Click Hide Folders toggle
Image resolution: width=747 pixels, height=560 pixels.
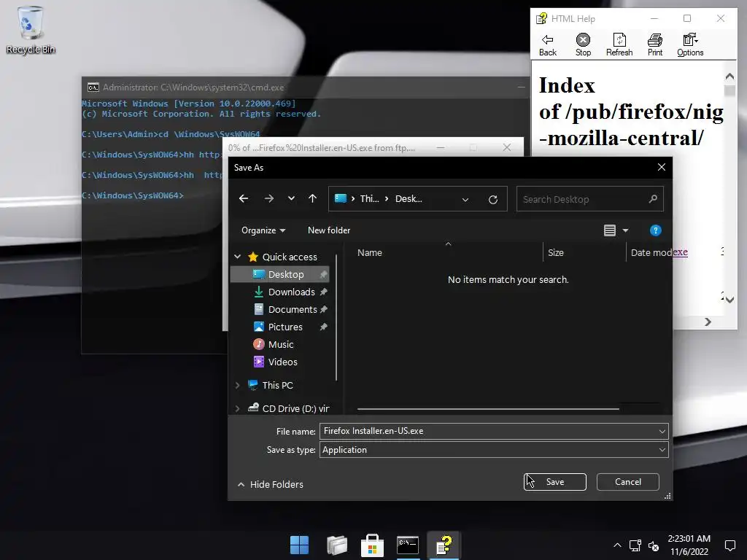tap(270, 484)
